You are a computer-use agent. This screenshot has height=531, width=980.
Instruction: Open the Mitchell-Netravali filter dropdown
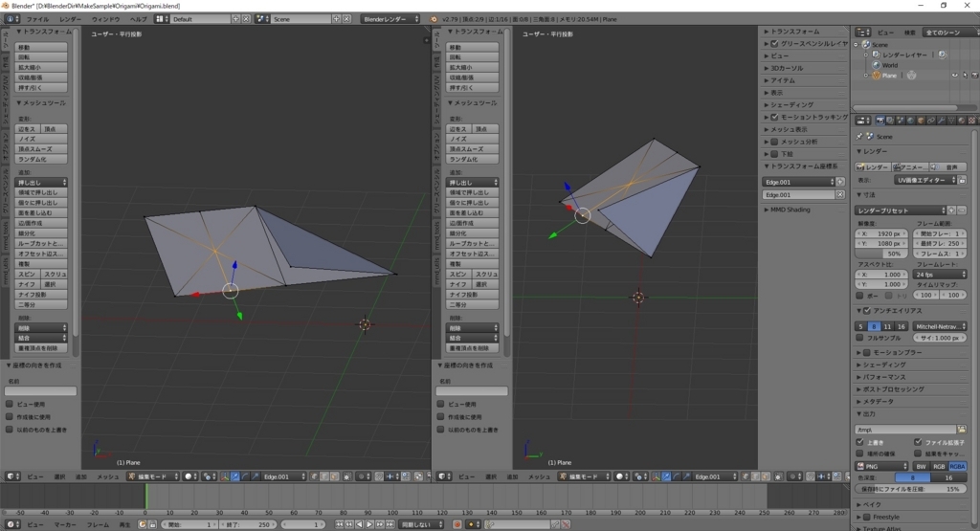[940, 326]
